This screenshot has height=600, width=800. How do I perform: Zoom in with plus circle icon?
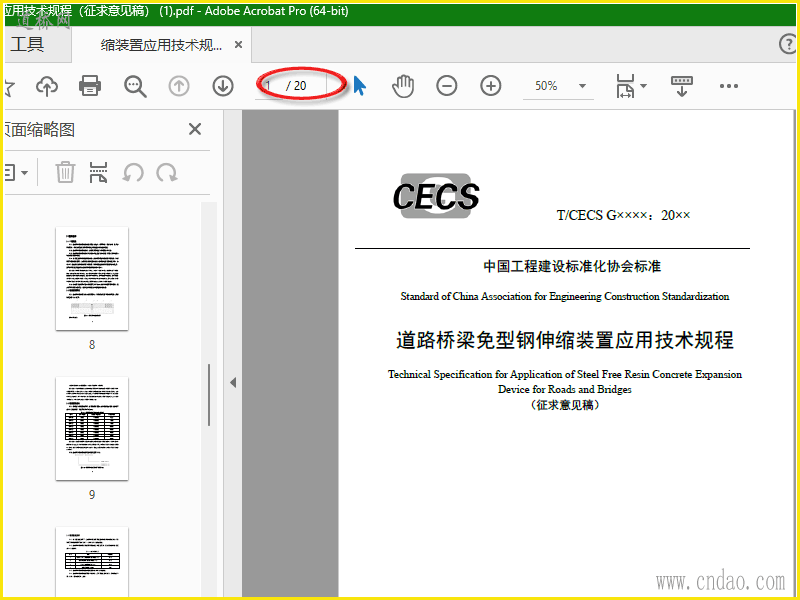pos(491,86)
